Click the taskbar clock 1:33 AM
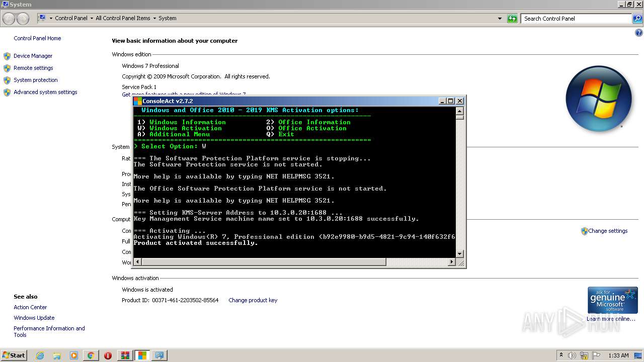 coord(618,355)
